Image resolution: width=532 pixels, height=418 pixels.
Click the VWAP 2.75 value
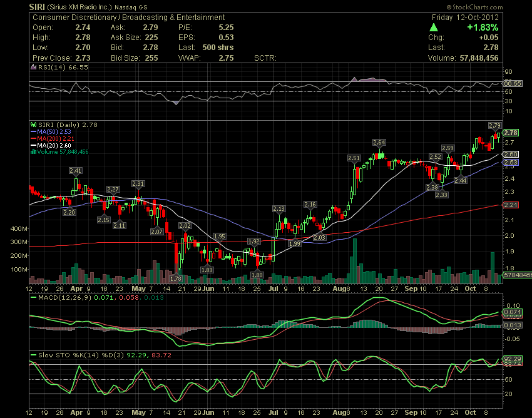pos(227,58)
